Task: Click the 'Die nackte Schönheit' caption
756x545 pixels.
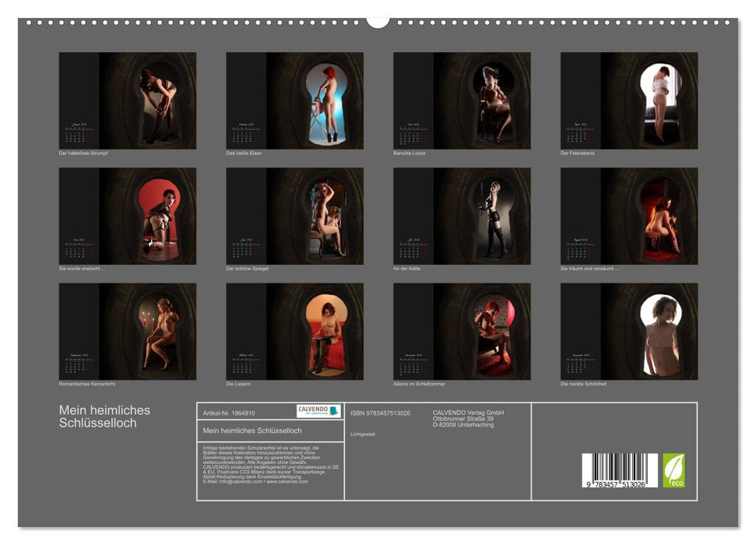Action: coord(583,384)
